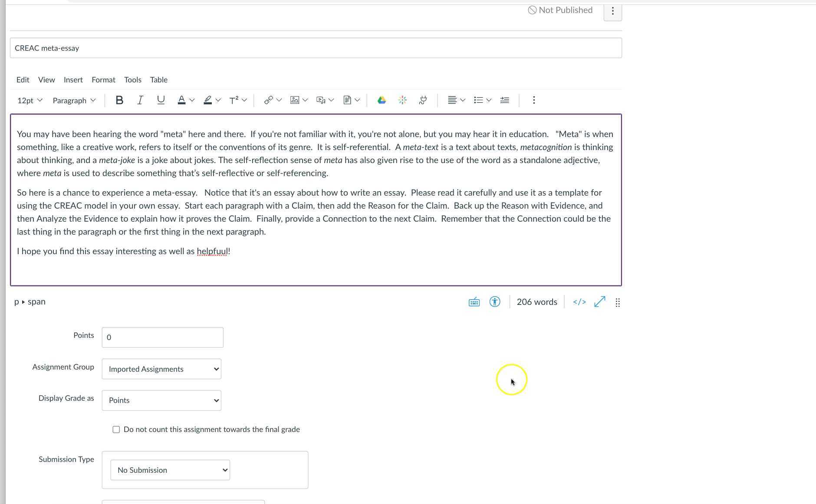Apply italic formatting
Viewport: 816px width, 504px height.
140,100
